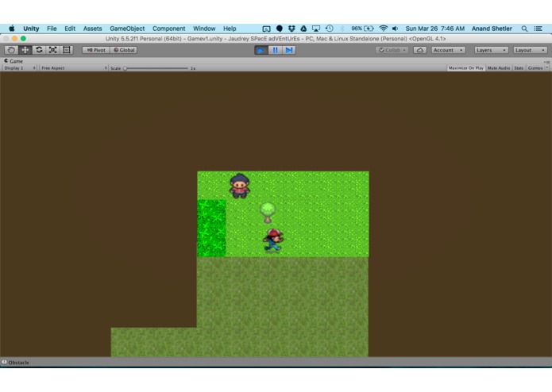Toggle the Stats overlay
Image resolution: width=552 pixels, height=392 pixels.
pos(519,68)
